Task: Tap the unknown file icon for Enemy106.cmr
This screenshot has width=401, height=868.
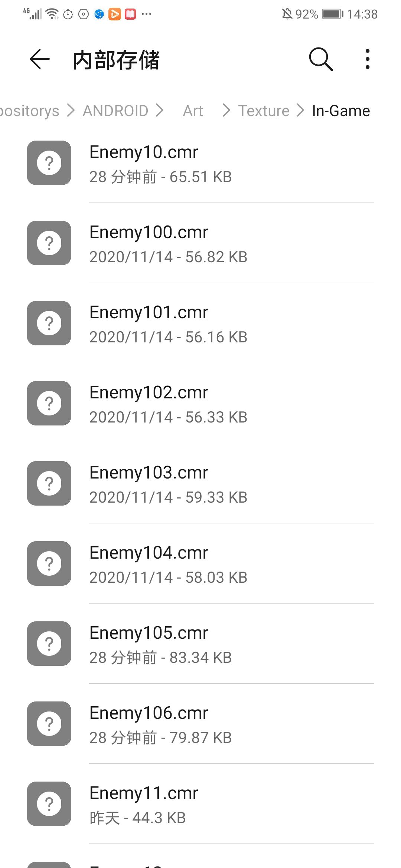Action: click(x=49, y=724)
